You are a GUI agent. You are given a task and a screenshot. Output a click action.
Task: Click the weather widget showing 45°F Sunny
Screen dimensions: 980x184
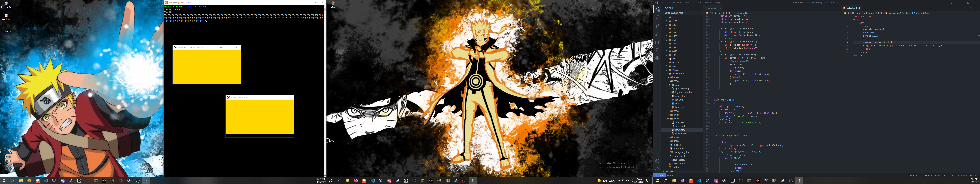tap(606, 181)
